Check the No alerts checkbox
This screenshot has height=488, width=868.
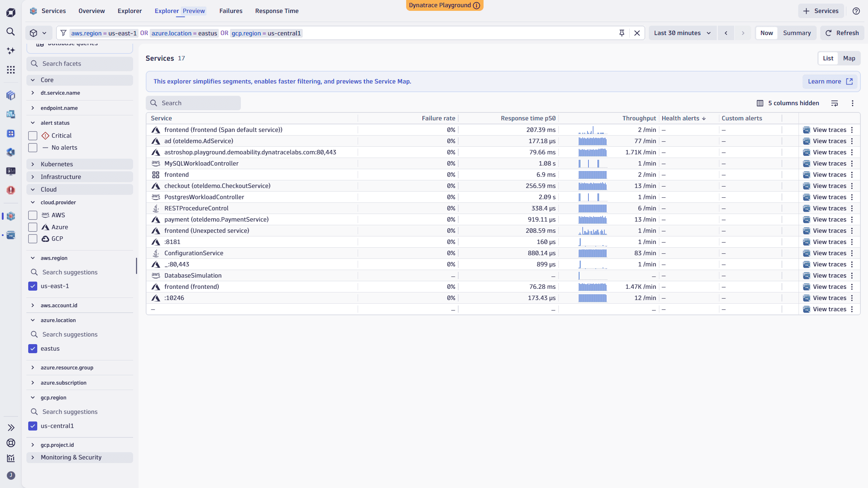33,147
